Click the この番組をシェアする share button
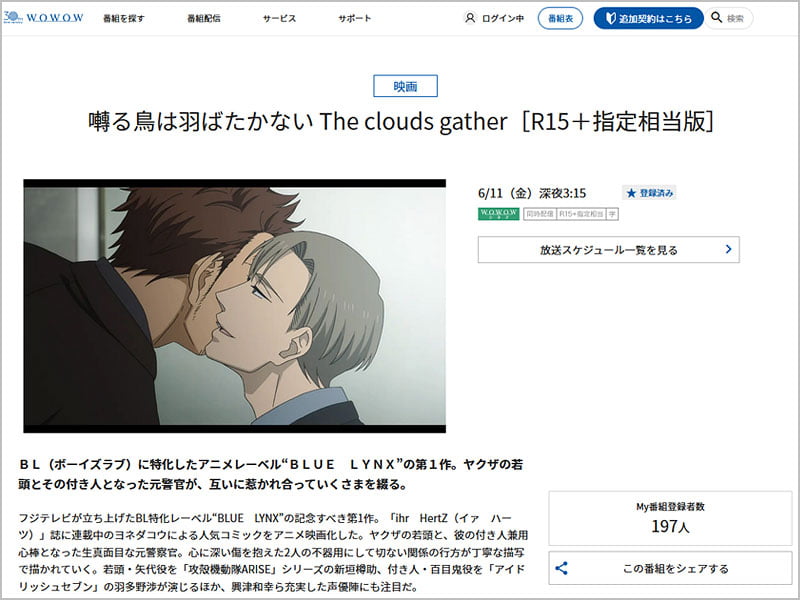 coord(670,568)
